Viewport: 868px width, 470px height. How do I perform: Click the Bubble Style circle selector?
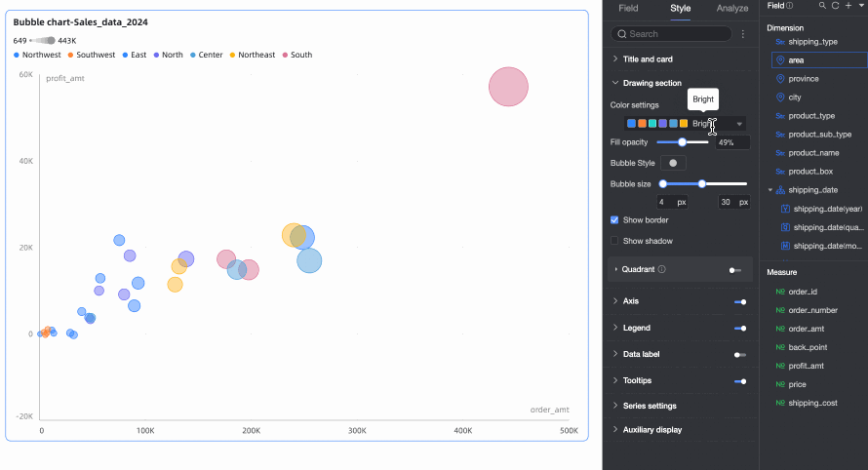coord(673,163)
